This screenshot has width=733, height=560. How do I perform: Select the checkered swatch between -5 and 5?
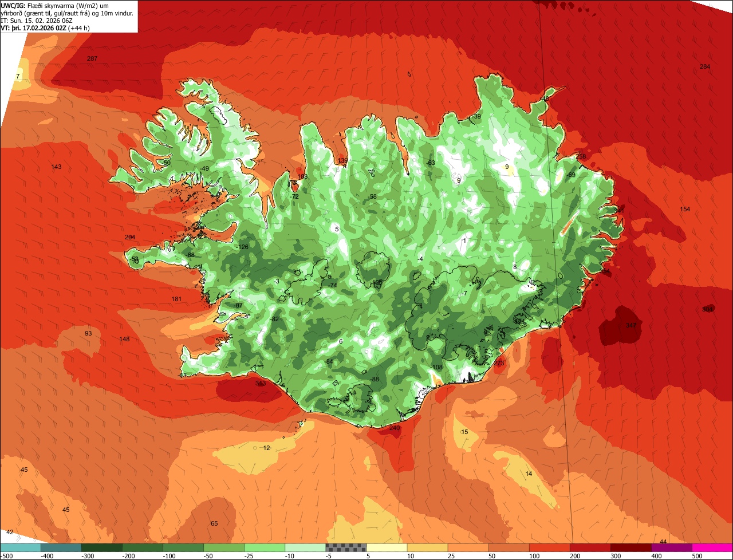pos(346,547)
